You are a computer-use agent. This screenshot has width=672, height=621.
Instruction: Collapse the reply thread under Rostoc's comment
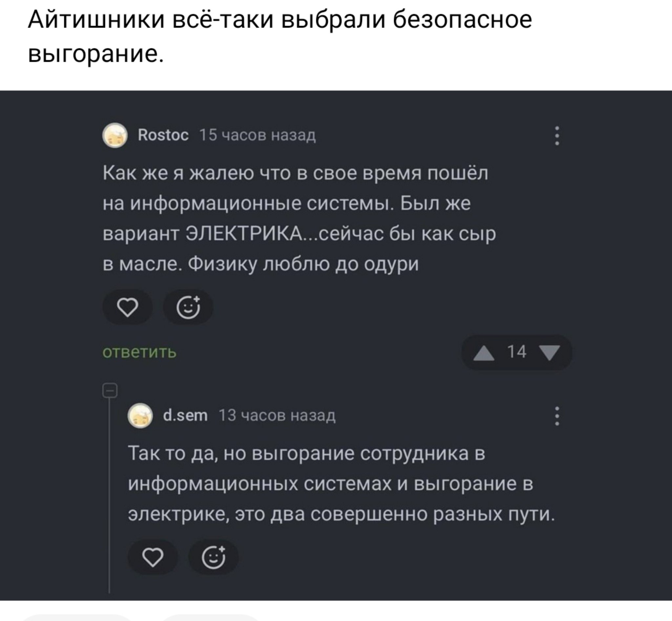point(110,390)
